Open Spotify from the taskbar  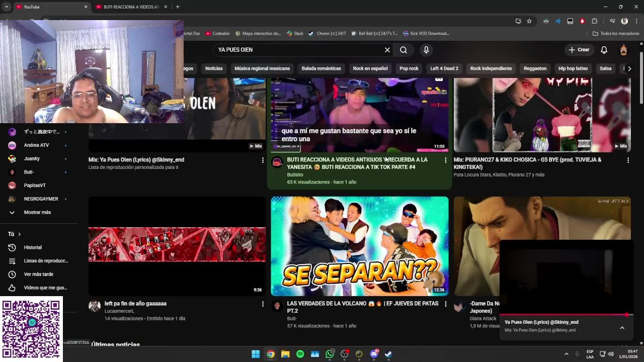[x=300, y=354]
